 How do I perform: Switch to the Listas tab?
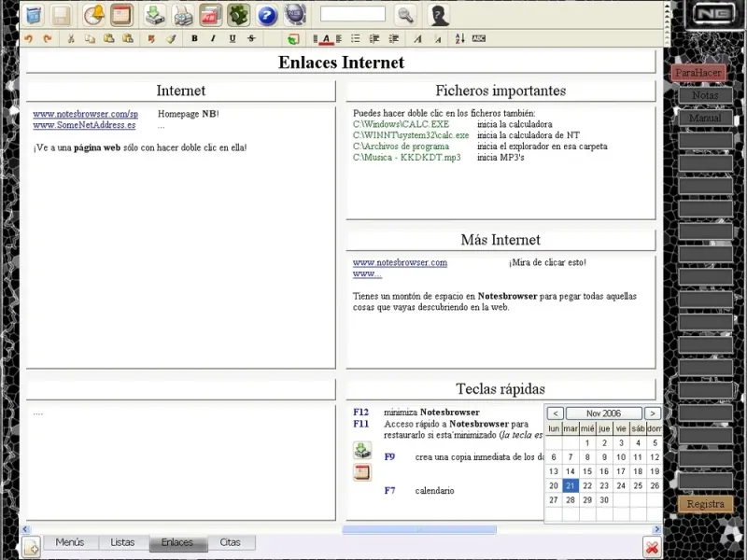tap(122, 542)
